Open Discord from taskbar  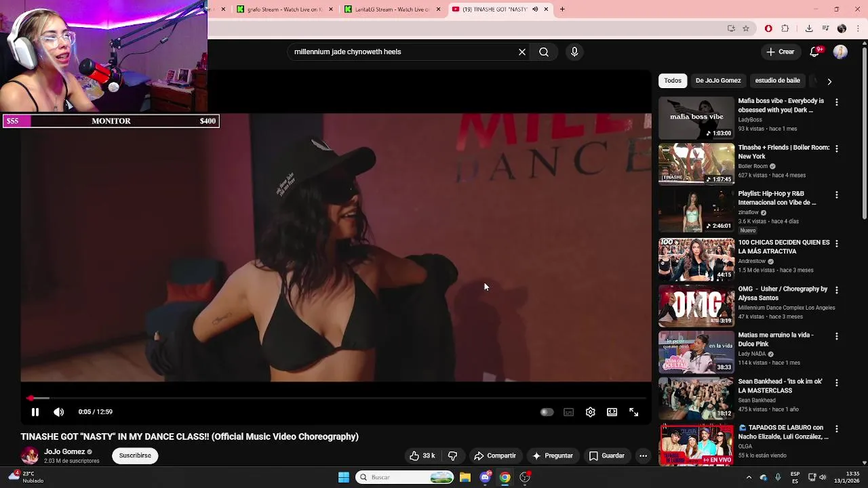(x=485, y=477)
